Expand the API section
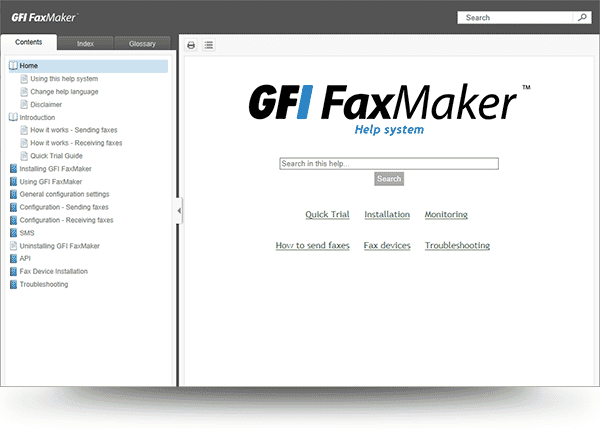Viewport: 600px width, 430px height. (25, 259)
